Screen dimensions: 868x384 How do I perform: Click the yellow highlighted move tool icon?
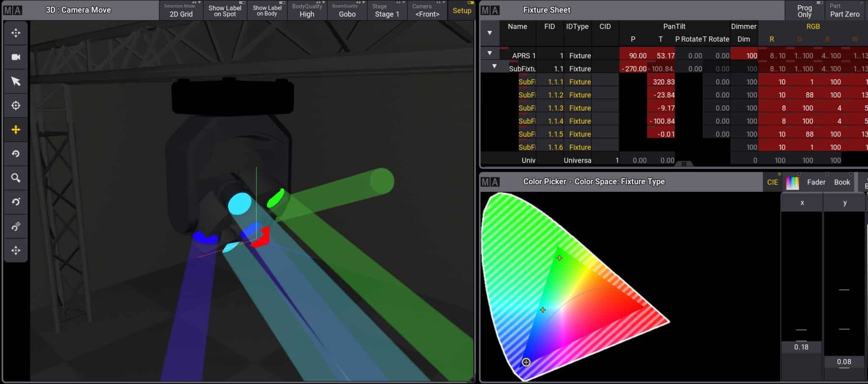tap(16, 130)
